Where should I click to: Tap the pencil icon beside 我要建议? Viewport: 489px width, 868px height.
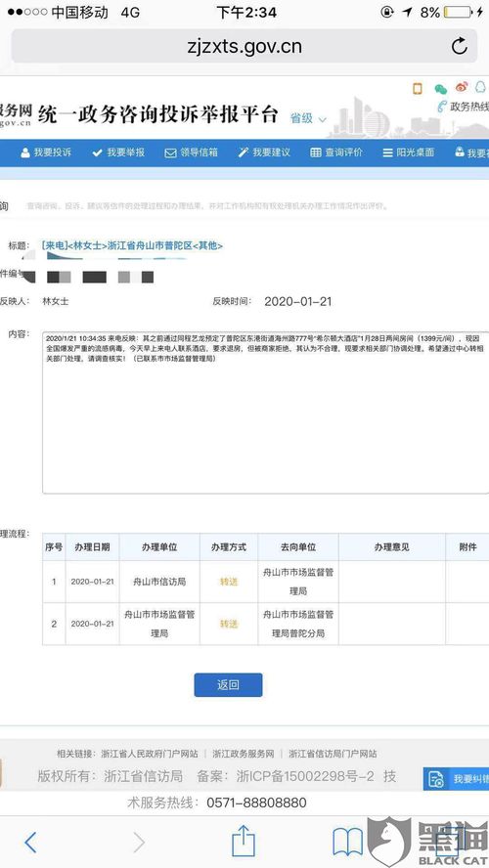click(x=244, y=152)
